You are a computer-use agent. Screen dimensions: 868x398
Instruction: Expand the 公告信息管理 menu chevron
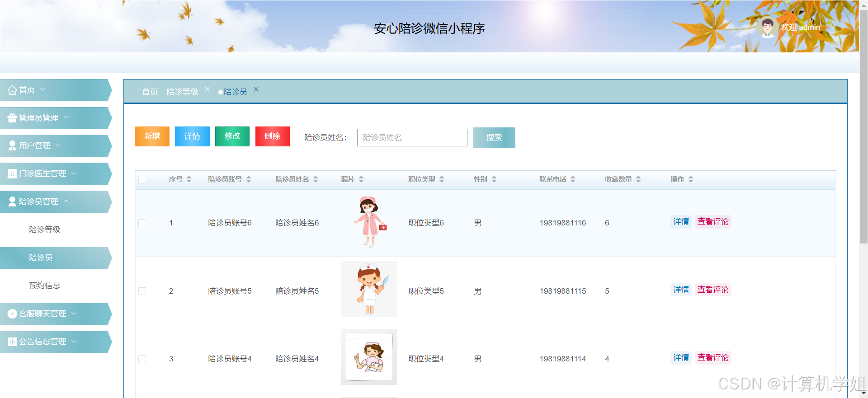[x=74, y=341]
